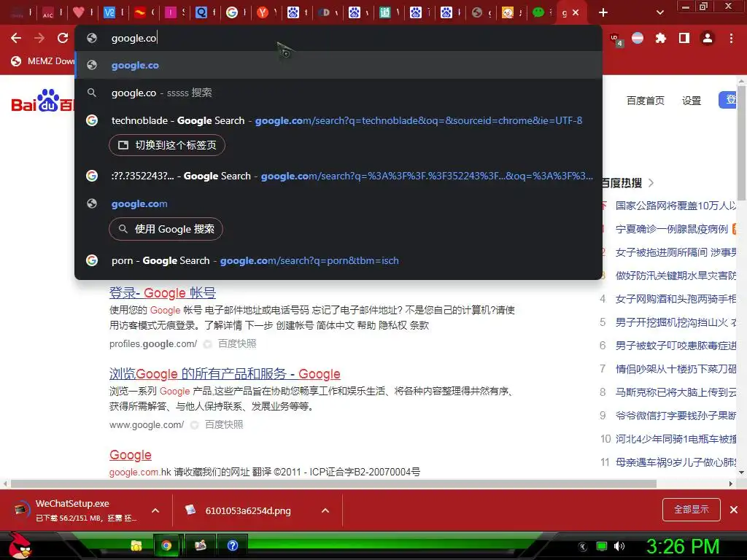The height and width of the screenshot is (560, 747).
Task: Switch to the red heart tab
Action: (x=79, y=12)
